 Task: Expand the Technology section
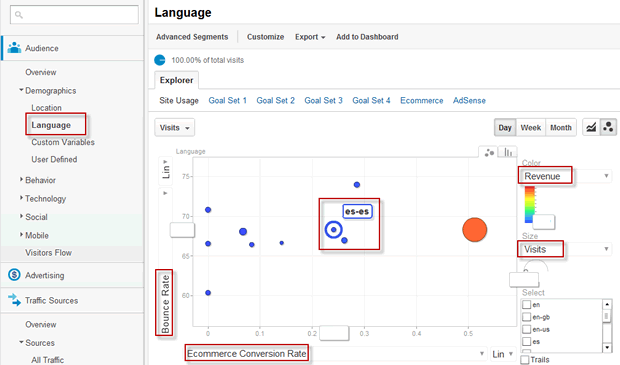pos(21,198)
